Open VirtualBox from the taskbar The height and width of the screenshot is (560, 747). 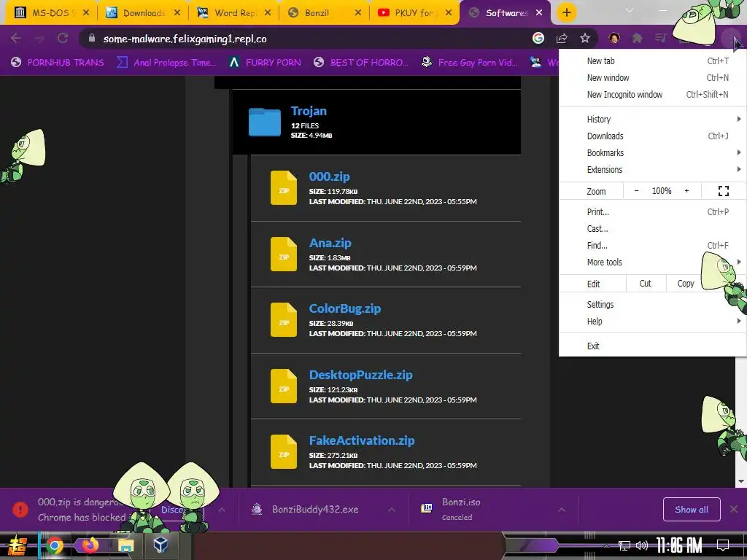click(160, 545)
